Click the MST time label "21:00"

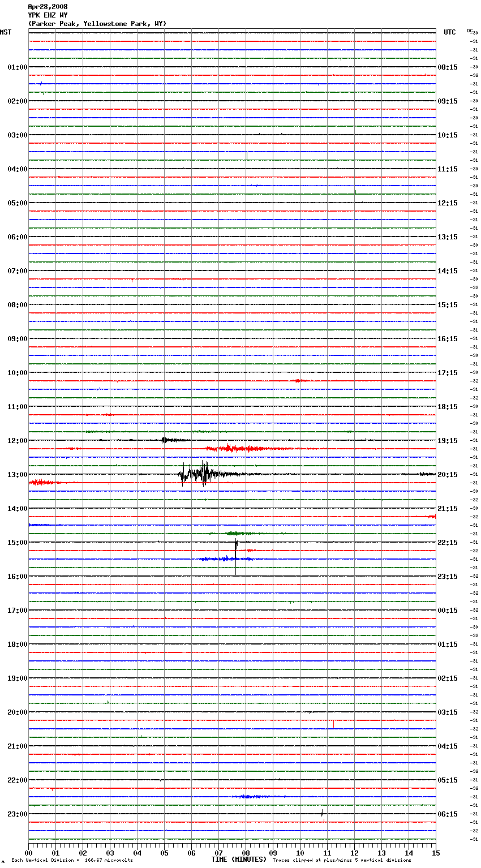pyautogui.click(x=18, y=746)
